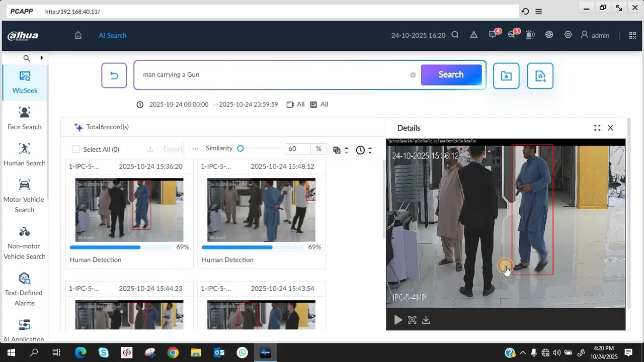Open the alarm warning triangle icon
The image size is (644, 362).
pyautogui.click(x=473, y=35)
